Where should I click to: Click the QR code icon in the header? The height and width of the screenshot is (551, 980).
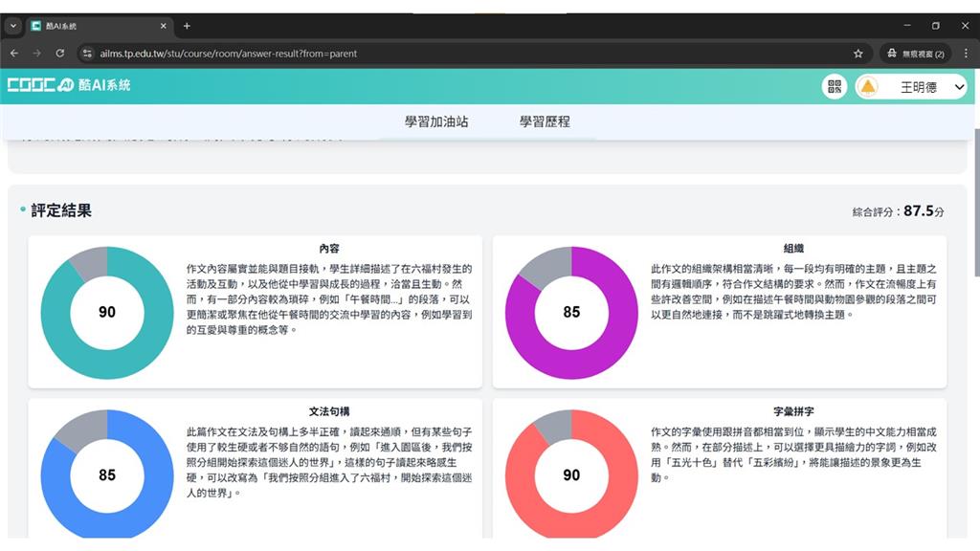[x=834, y=86]
